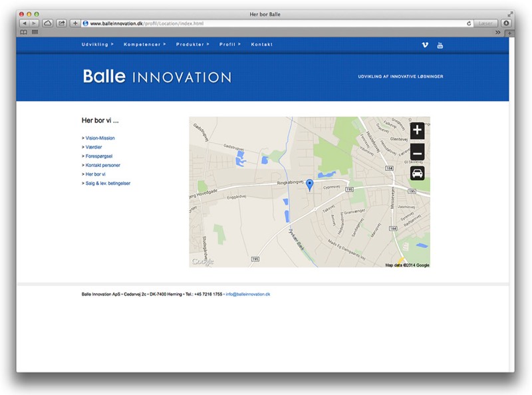This screenshot has width=532, height=395.
Task: Open the Kompetencer menu
Action: point(144,45)
